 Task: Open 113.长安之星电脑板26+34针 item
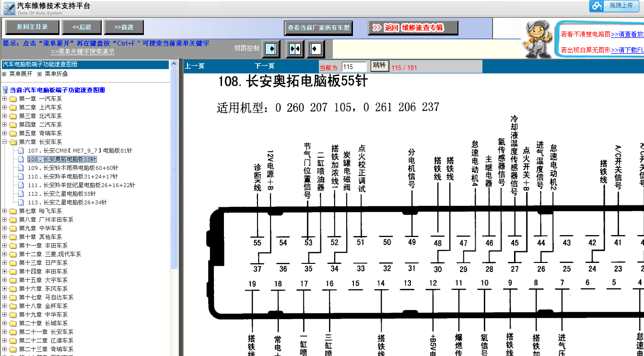pos(67,202)
